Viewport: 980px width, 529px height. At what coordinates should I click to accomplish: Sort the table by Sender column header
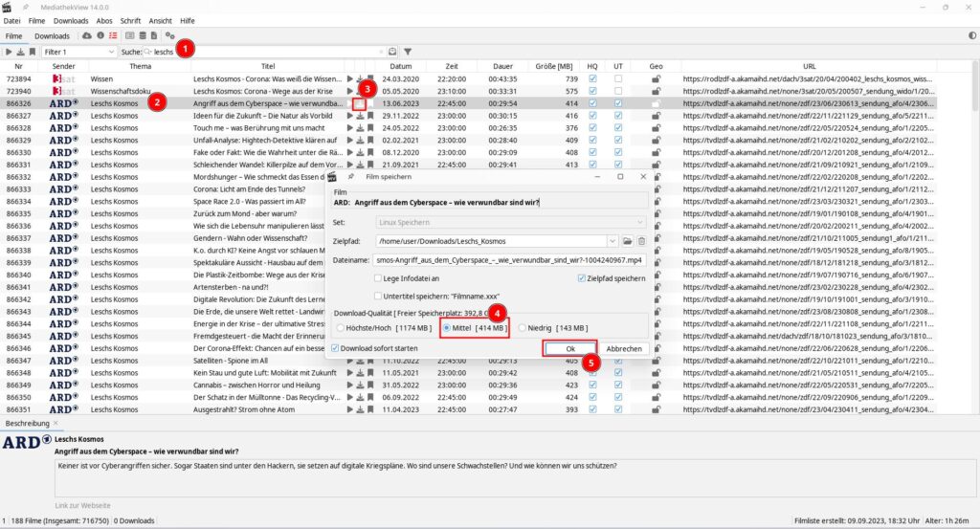click(64, 66)
